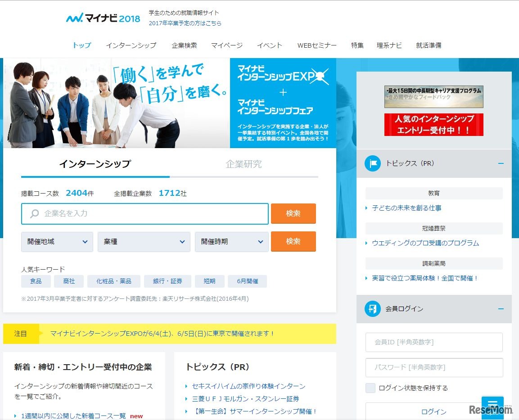
Task: Click the 教育 category header
Action: [x=434, y=193]
